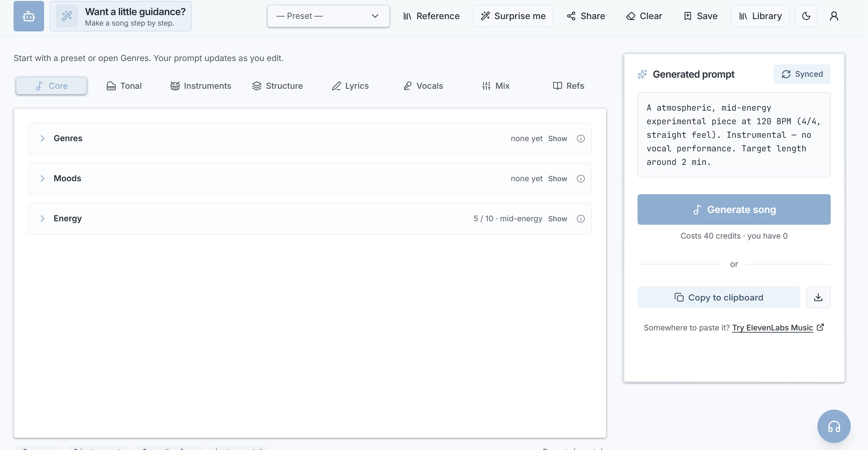Select the Core tab
868x450 pixels.
click(x=51, y=86)
